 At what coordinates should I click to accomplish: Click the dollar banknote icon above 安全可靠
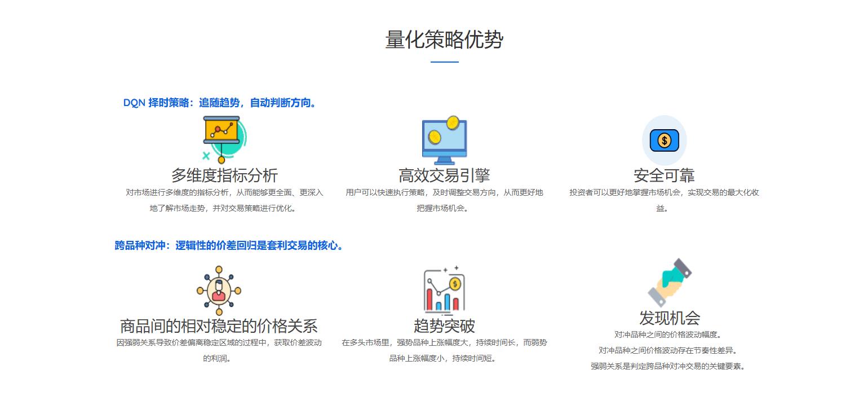[x=664, y=140]
